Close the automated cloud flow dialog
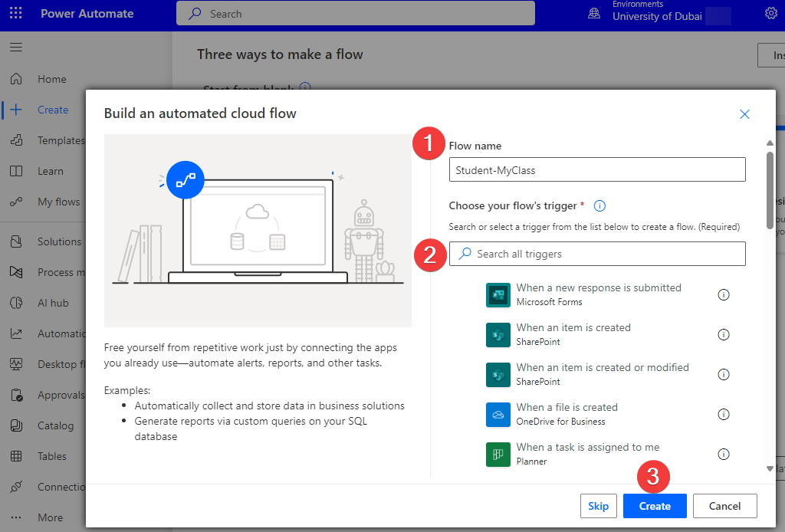The width and height of the screenshot is (785, 532). pos(744,114)
